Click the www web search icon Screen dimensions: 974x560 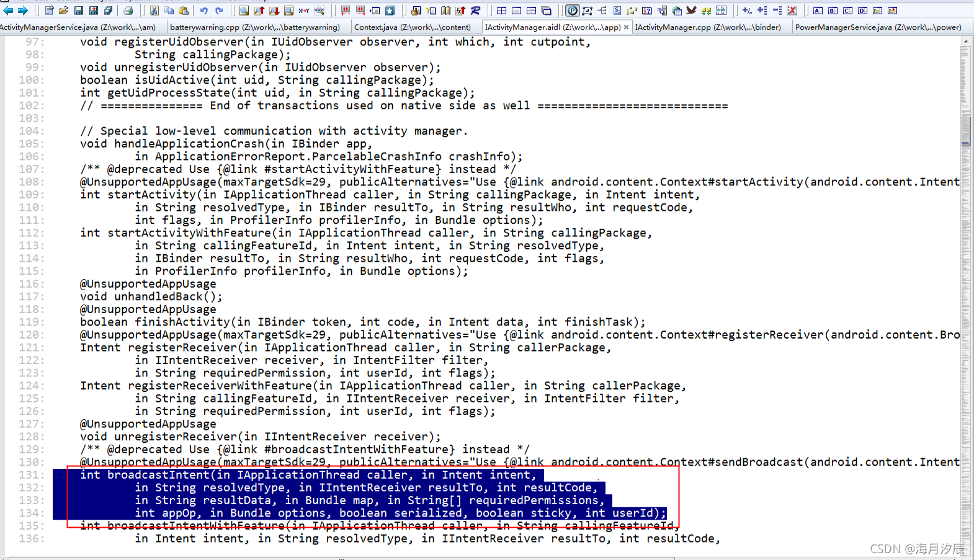[319, 11]
